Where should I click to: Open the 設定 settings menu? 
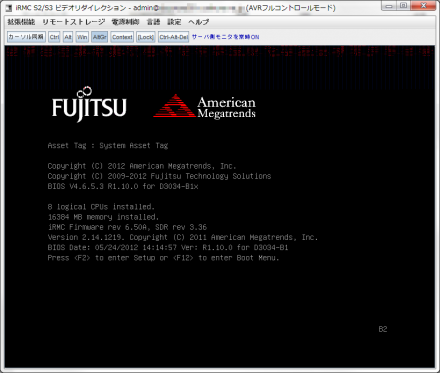point(174,22)
